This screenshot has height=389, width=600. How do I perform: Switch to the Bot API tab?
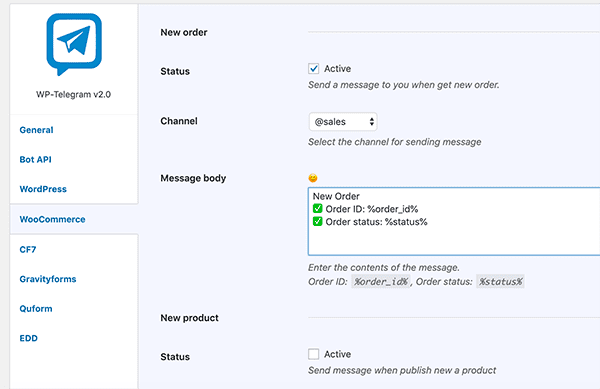36,160
